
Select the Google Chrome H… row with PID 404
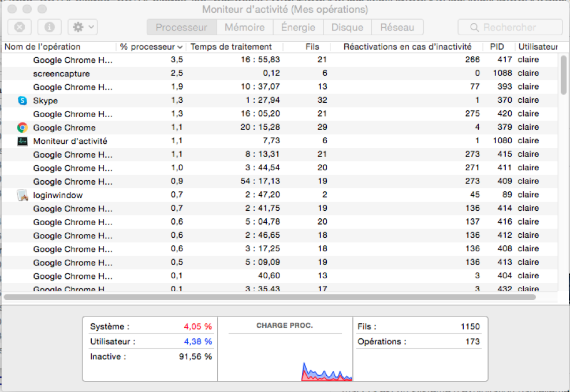[280, 276]
